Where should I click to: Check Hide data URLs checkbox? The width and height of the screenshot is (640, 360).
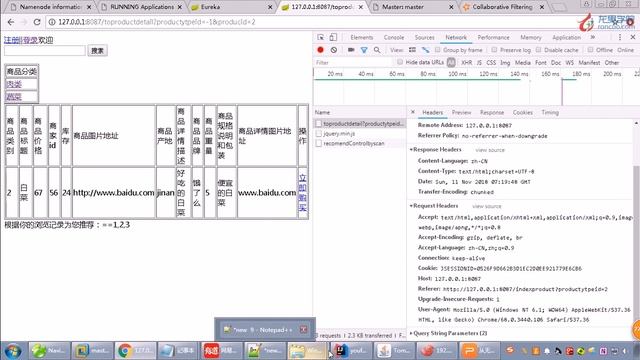click(400, 62)
